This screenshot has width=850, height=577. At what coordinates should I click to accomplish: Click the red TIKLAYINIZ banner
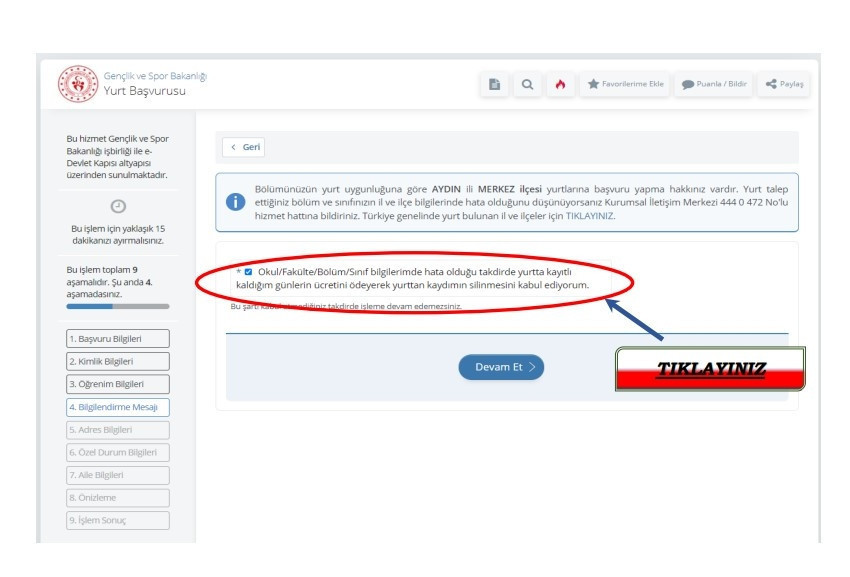[x=710, y=369]
